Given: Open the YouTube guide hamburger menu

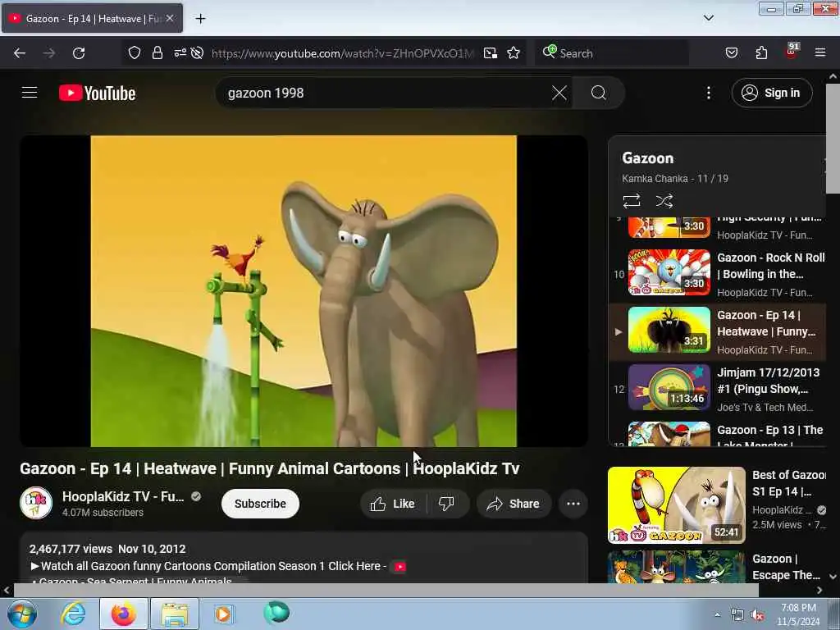Looking at the screenshot, I should [30, 93].
